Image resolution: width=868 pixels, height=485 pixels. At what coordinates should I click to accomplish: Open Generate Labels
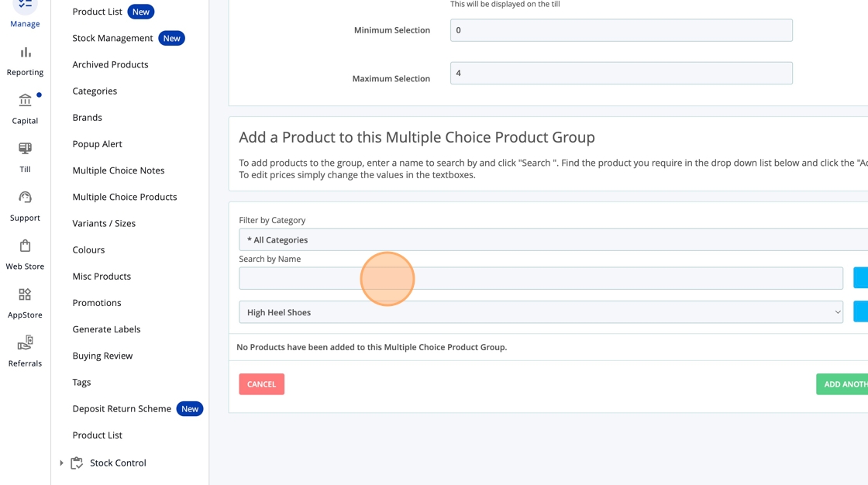click(x=106, y=329)
